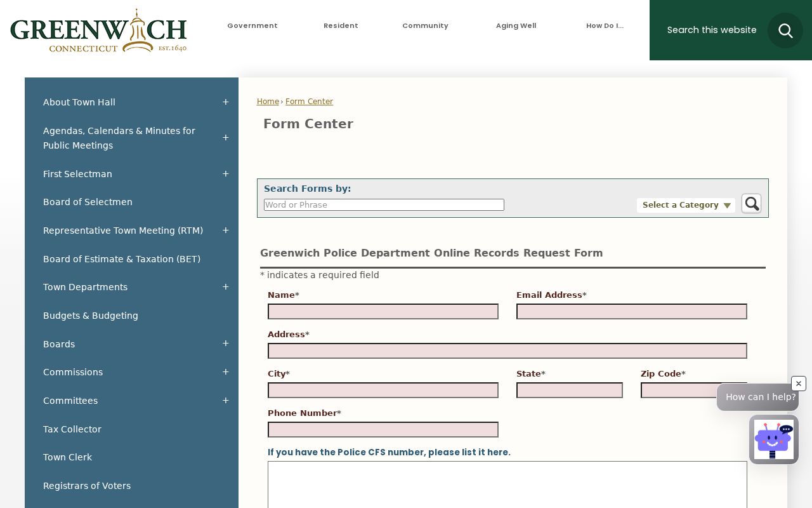The width and height of the screenshot is (812, 508).
Task: Focus the Word or Phrase search box
Action: [x=384, y=205]
